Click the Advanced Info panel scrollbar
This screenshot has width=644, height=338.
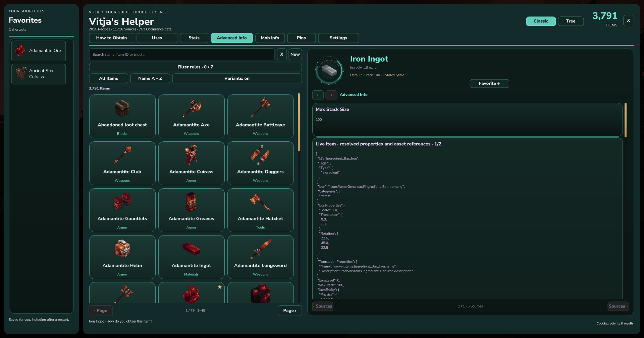pyautogui.click(x=626, y=120)
